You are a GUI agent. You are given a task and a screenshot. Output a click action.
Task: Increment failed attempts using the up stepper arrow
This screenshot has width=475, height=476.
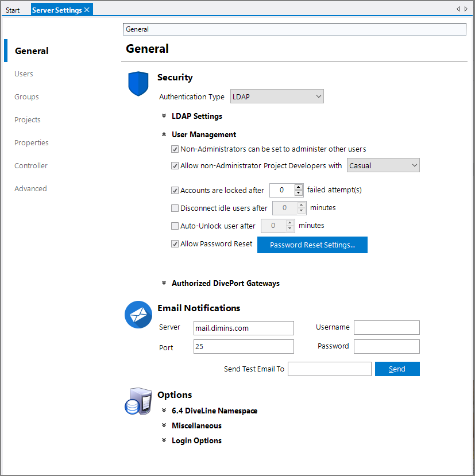299,187
